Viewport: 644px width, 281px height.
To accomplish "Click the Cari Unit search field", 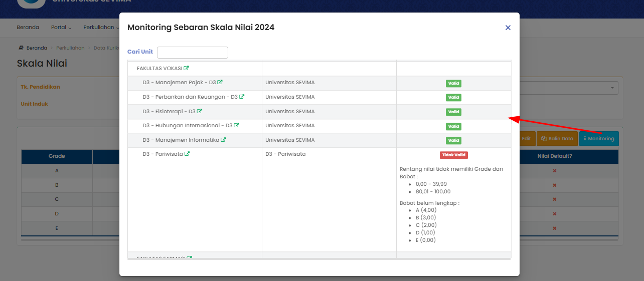I will click(192, 53).
